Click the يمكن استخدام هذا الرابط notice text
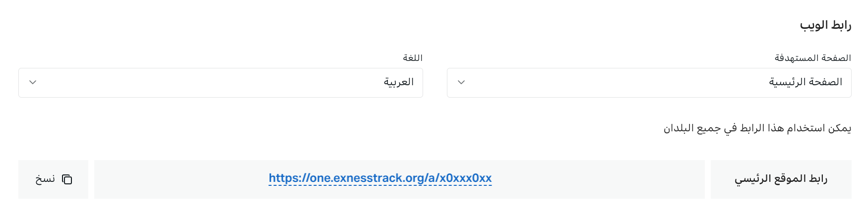This screenshot has width=868, height=223. [x=757, y=129]
